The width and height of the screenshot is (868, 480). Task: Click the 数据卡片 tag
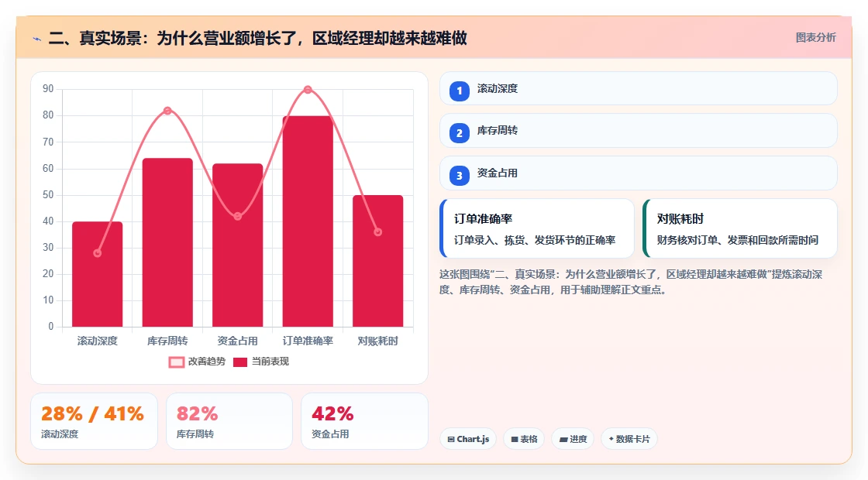[x=629, y=439]
